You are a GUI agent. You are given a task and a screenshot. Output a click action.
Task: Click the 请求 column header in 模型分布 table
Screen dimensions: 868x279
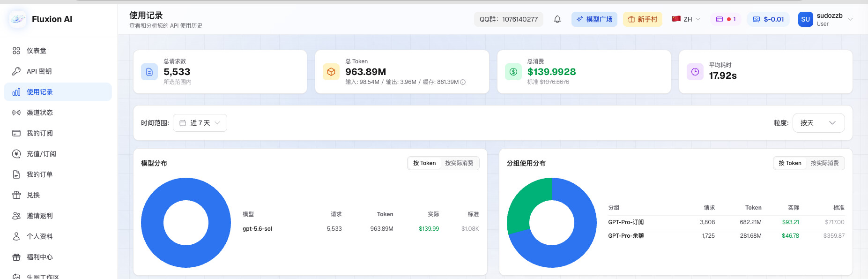click(336, 214)
